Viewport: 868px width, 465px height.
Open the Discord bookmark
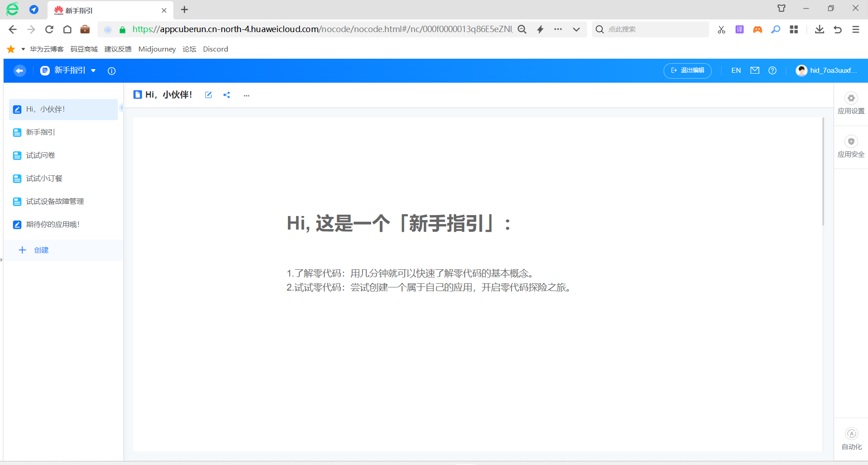(216, 49)
